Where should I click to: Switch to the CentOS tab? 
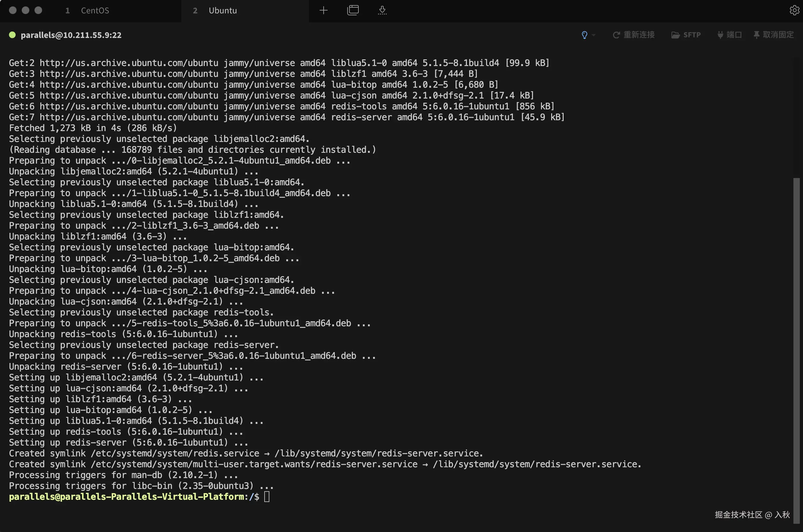point(95,11)
